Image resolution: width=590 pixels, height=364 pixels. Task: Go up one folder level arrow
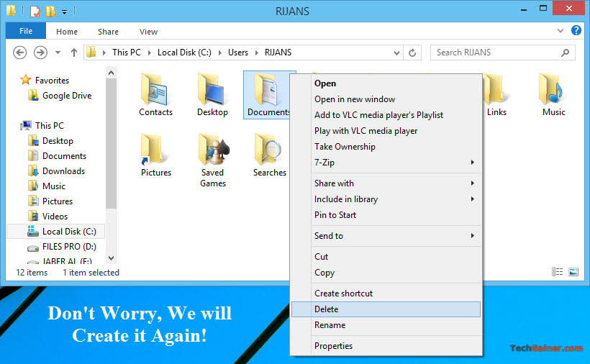[x=73, y=53]
